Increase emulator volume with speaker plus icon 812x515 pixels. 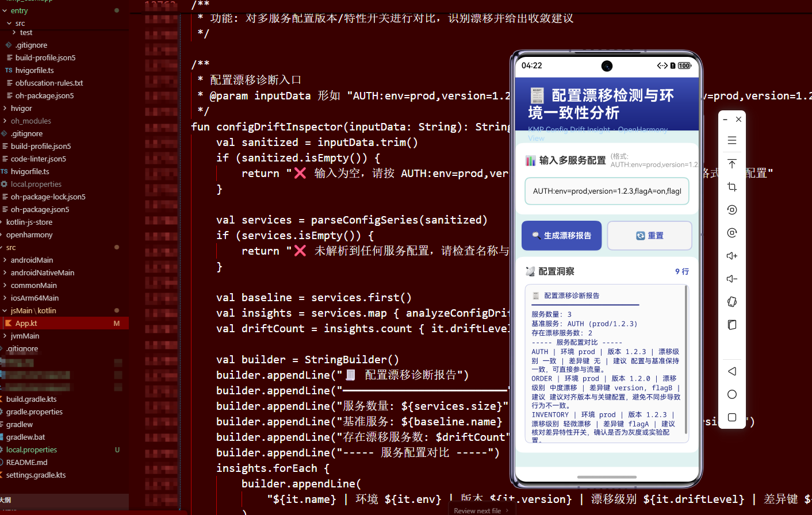[x=732, y=256]
